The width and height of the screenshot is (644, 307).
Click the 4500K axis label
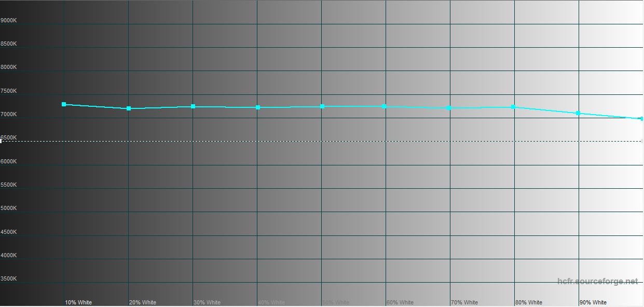pos(9,232)
